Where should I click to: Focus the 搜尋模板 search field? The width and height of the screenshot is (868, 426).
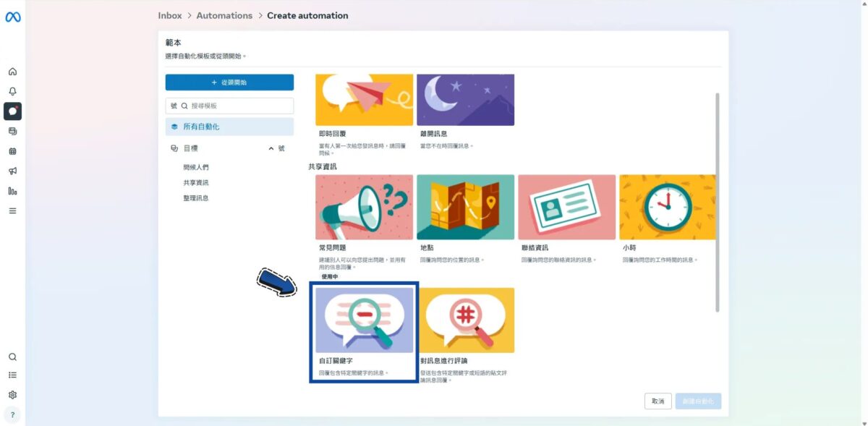click(229, 106)
